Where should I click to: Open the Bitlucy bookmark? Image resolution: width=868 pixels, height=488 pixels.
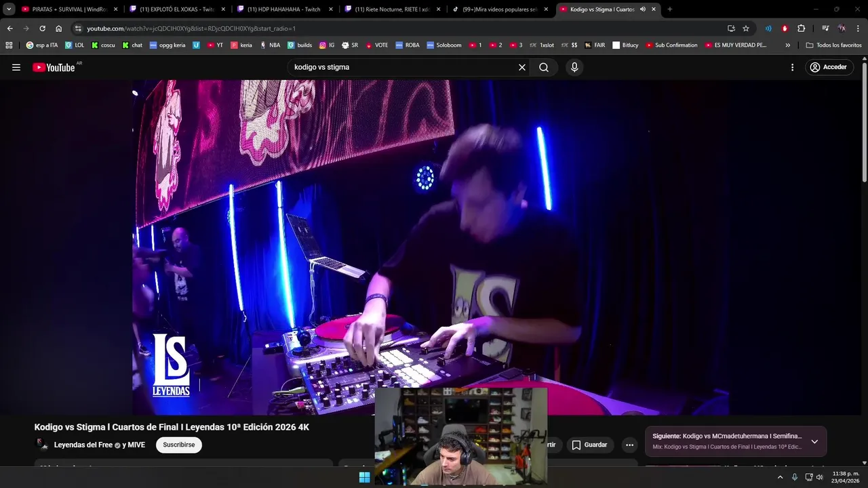625,45
